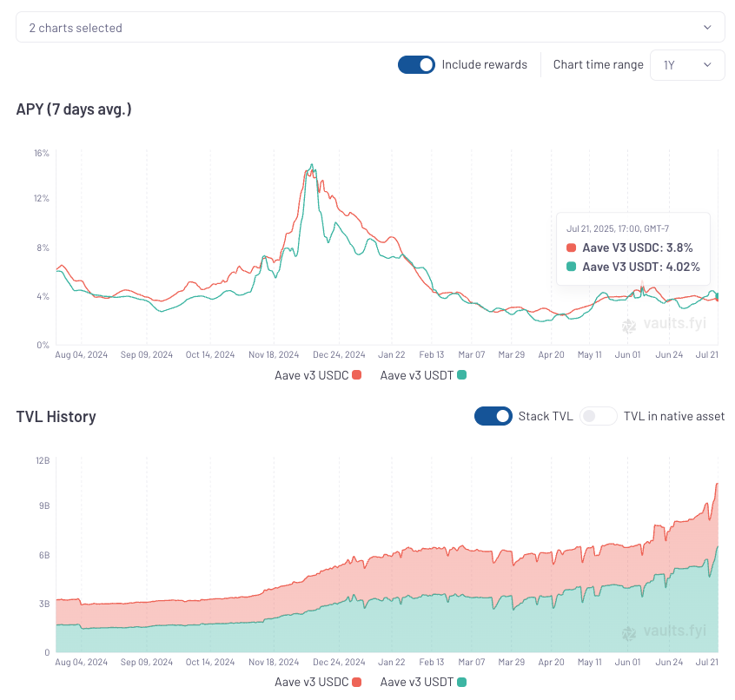The height and width of the screenshot is (700, 735).
Task: Click the red square icon in the tooltip
Action: [571, 248]
